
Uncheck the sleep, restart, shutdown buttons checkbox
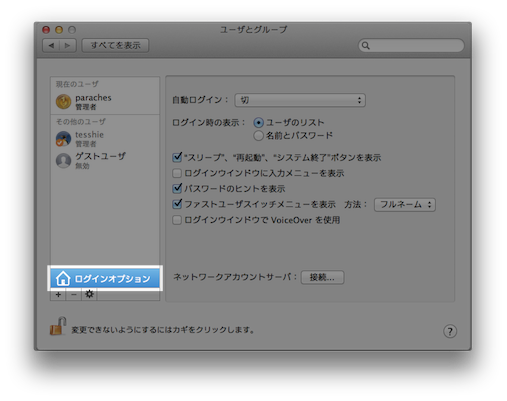pyautogui.click(x=177, y=157)
